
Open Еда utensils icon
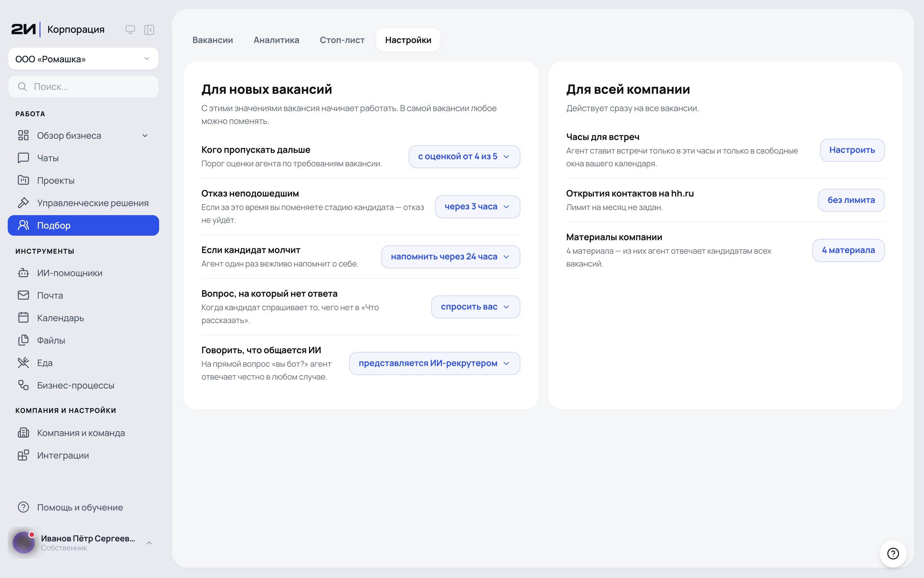pyautogui.click(x=23, y=363)
